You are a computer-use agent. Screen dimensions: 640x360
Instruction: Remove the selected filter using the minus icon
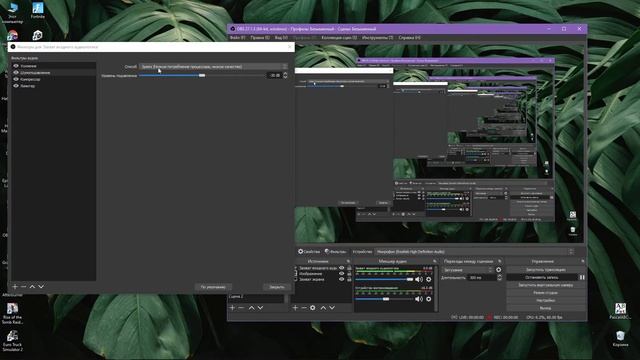tap(24, 287)
